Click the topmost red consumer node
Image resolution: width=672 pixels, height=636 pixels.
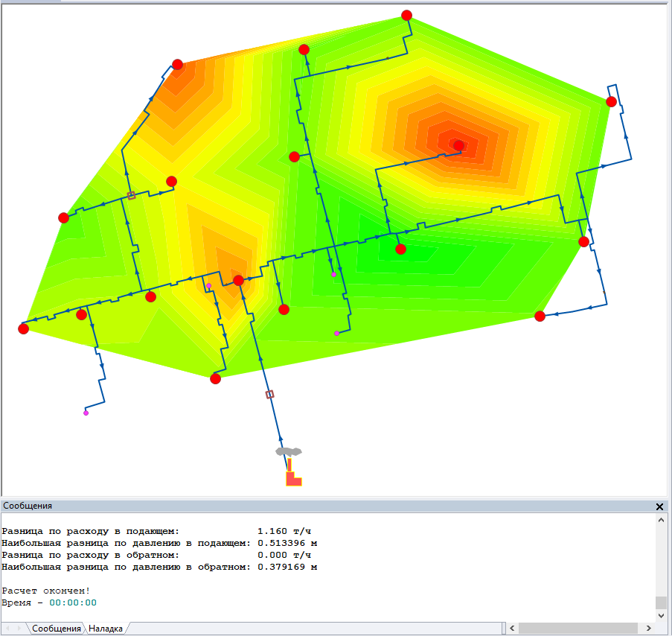pyautogui.click(x=406, y=16)
